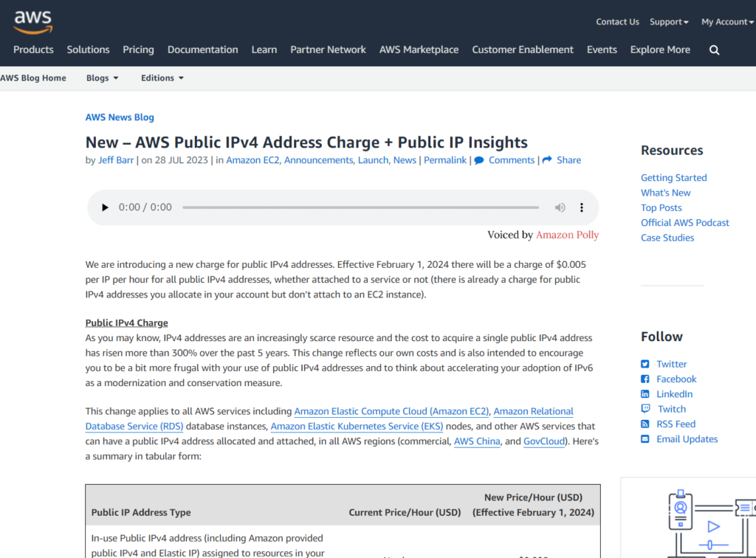
Task: Click the Facebook follow icon
Action: 645,379
